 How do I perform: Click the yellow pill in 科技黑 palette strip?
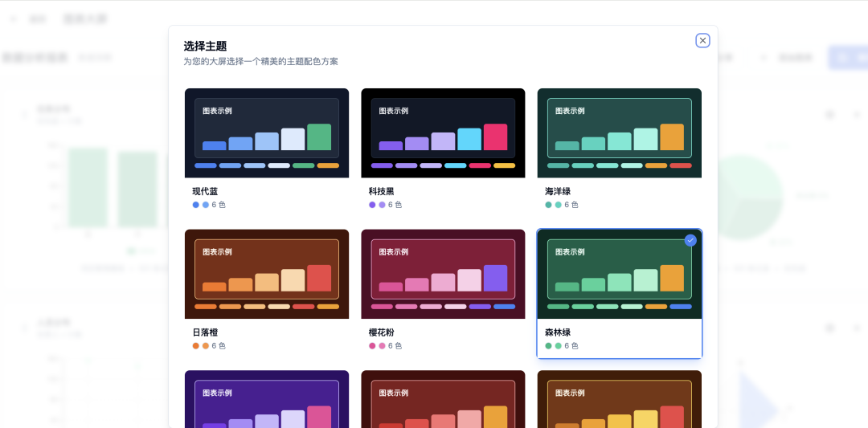tap(504, 165)
